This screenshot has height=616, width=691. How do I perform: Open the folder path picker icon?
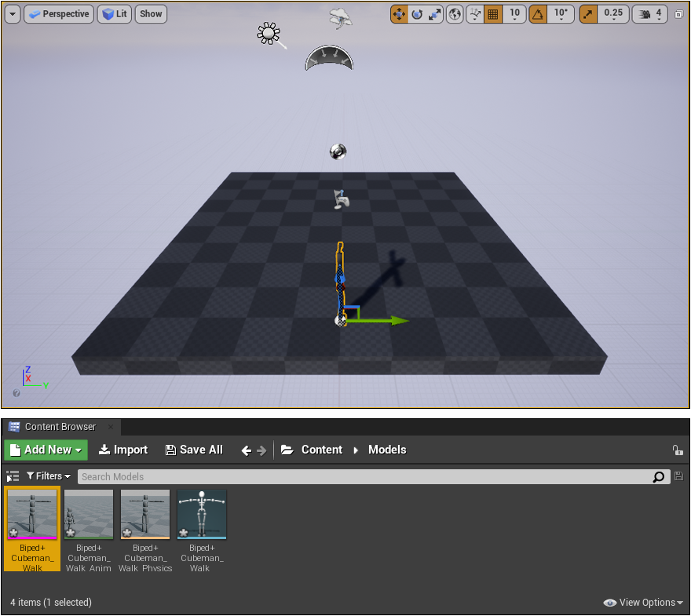pos(287,450)
